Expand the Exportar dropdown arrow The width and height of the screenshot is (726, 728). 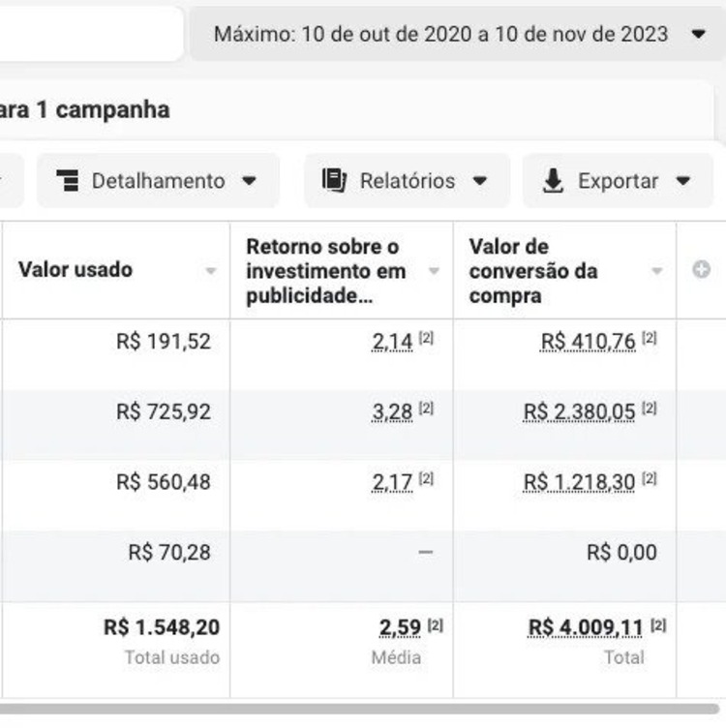coord(682,181)
